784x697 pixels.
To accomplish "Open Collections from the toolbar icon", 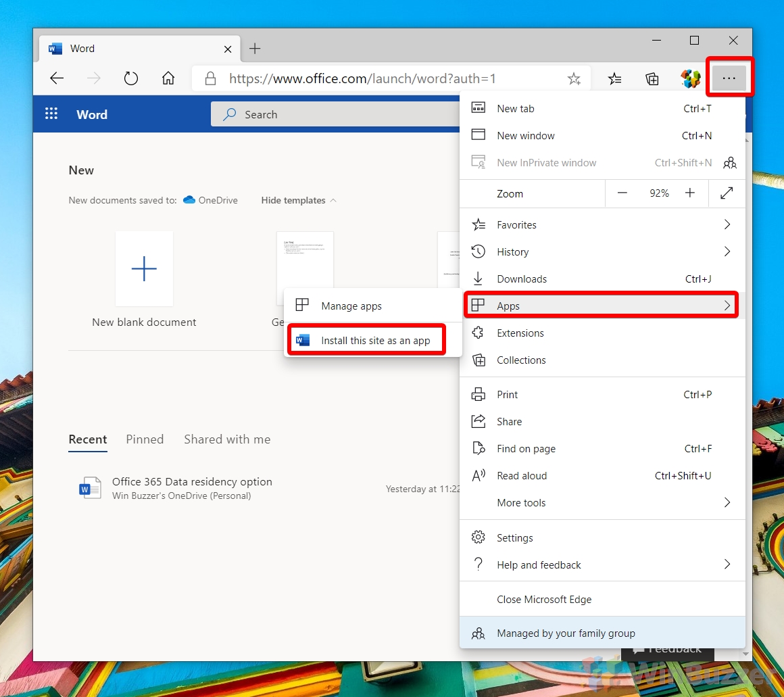I will [652, 78].
